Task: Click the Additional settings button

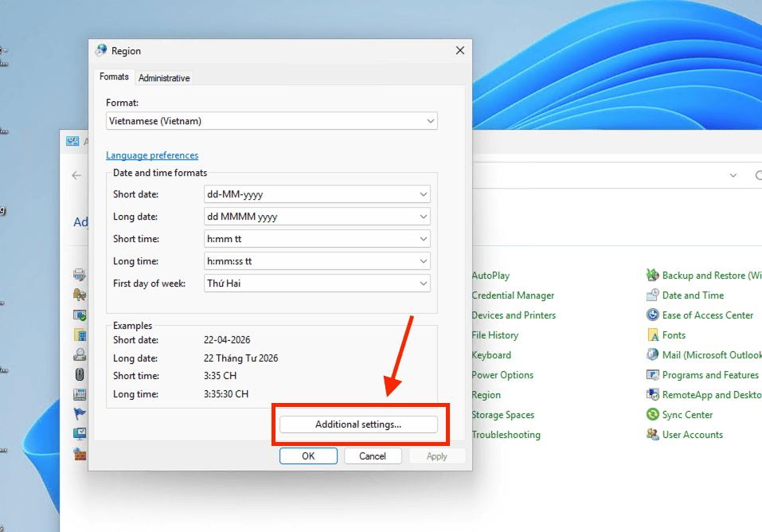Action: click(x=360, y=424)
